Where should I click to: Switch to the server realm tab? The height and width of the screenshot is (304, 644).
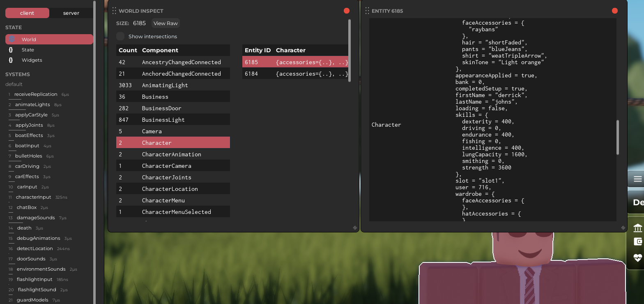(71, 13)
